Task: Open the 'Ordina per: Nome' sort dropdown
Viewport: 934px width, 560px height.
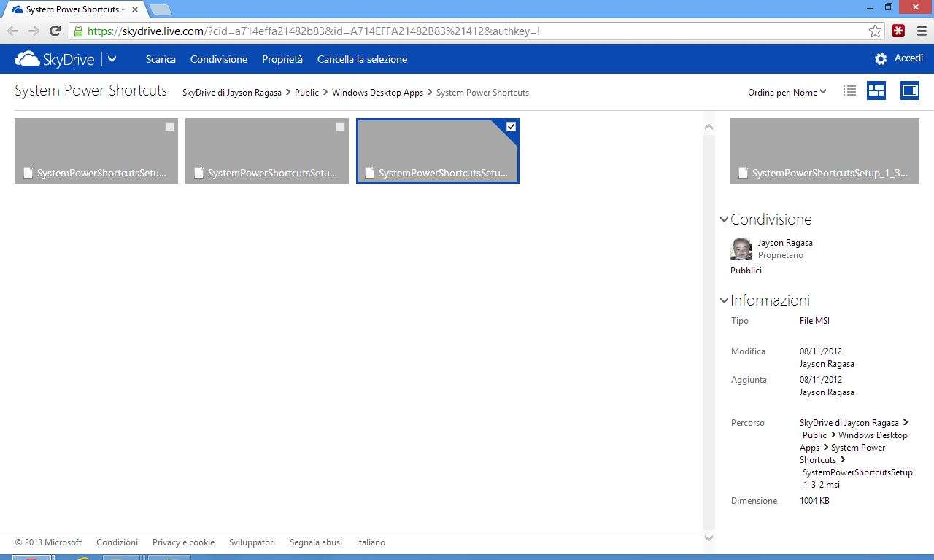Action: click(787, 92)
